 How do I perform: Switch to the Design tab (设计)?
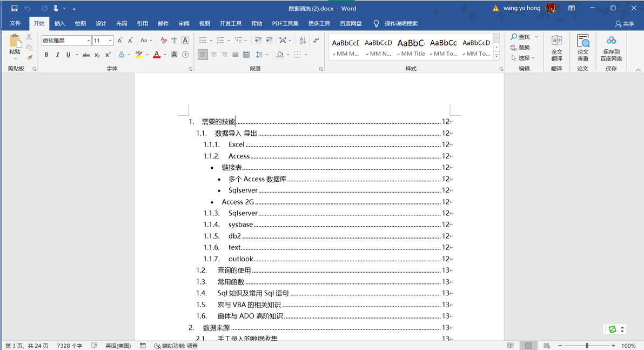coord(101,23)
